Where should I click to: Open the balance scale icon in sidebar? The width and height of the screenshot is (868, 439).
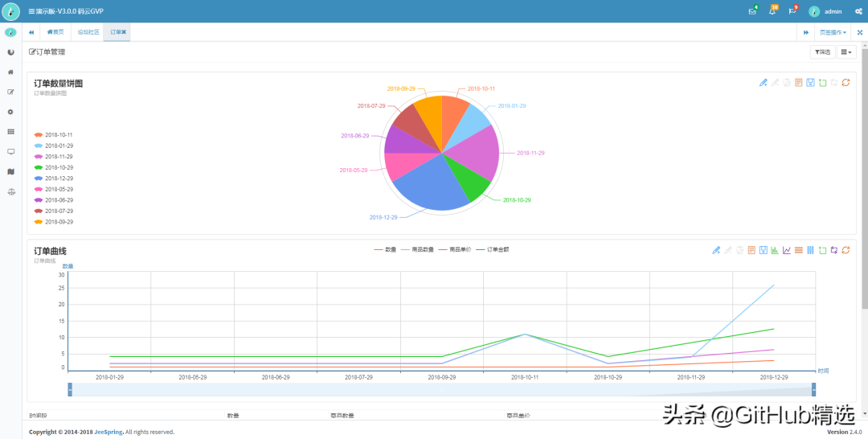tap(10, 191)
